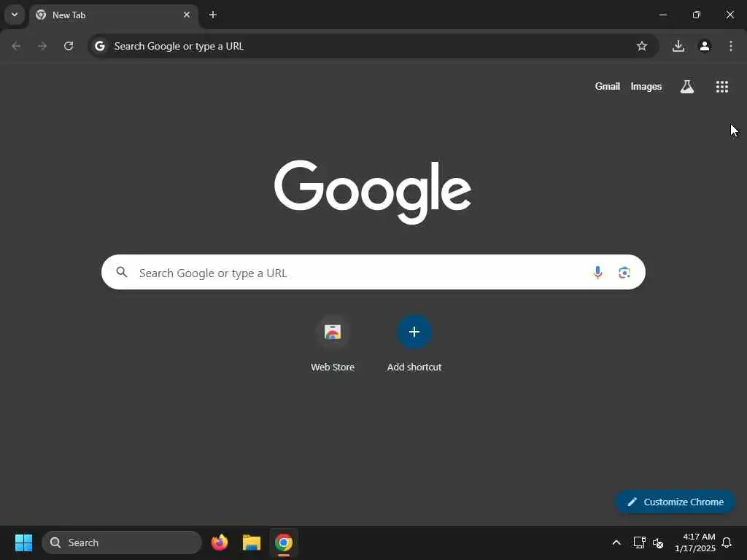Viewport: 747px width, 560px height.
Task: Open Search Labs flask icon
Action: pos(687,87)
